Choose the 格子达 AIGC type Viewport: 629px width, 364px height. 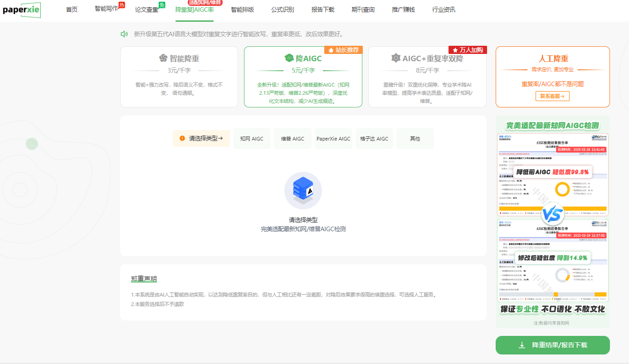(374, 139)
